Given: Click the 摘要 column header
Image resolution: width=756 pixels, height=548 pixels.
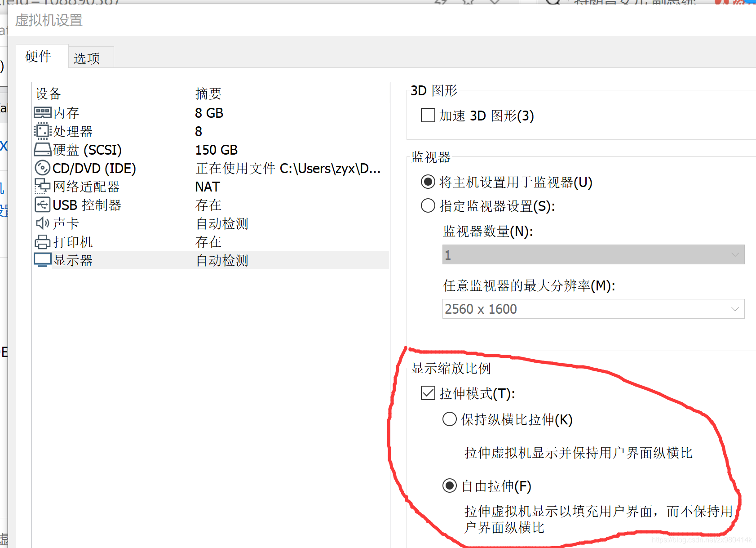Looking at the screenshot, I should pyautogui.click(x=208, y=94).
